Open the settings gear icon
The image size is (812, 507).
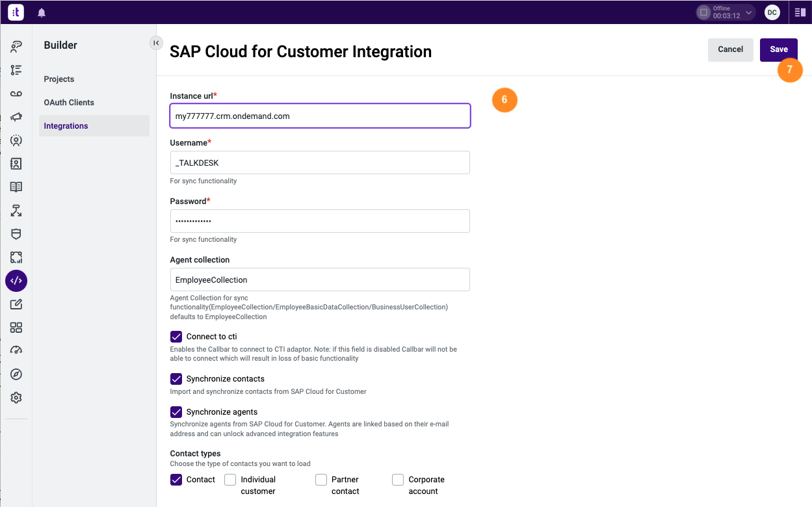(16, 398)
